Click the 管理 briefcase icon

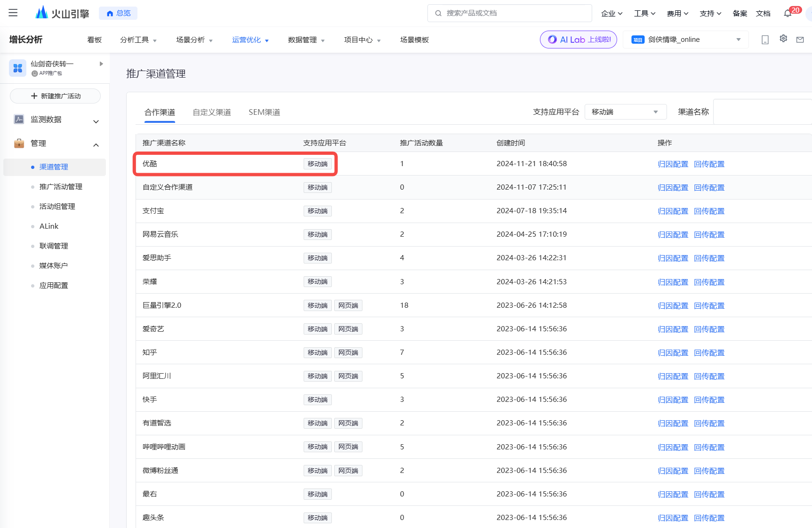pos(19,143)
